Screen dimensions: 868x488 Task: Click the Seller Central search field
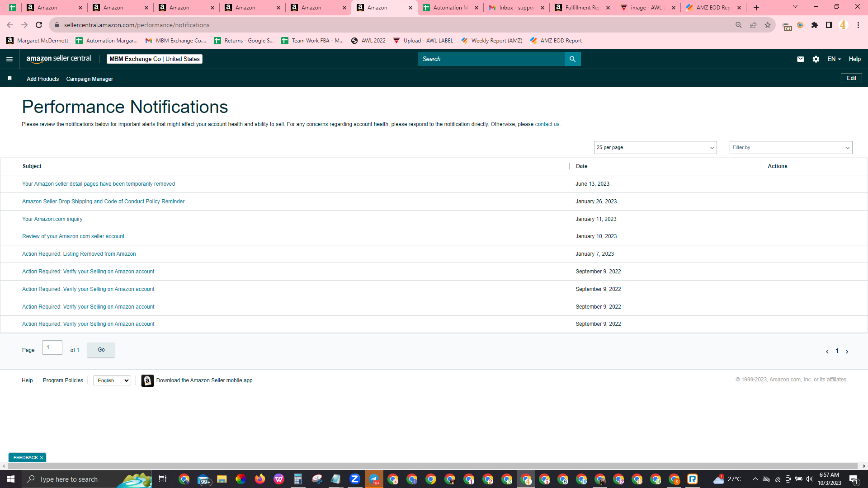pyautogui.click(x=491, y=59)
